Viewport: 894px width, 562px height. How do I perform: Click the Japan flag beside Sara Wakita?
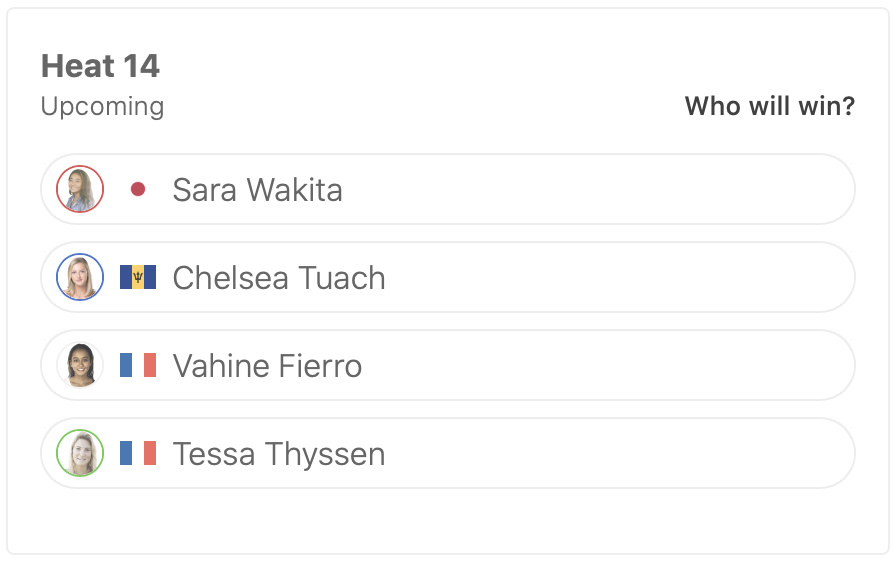tap(138, 189)
